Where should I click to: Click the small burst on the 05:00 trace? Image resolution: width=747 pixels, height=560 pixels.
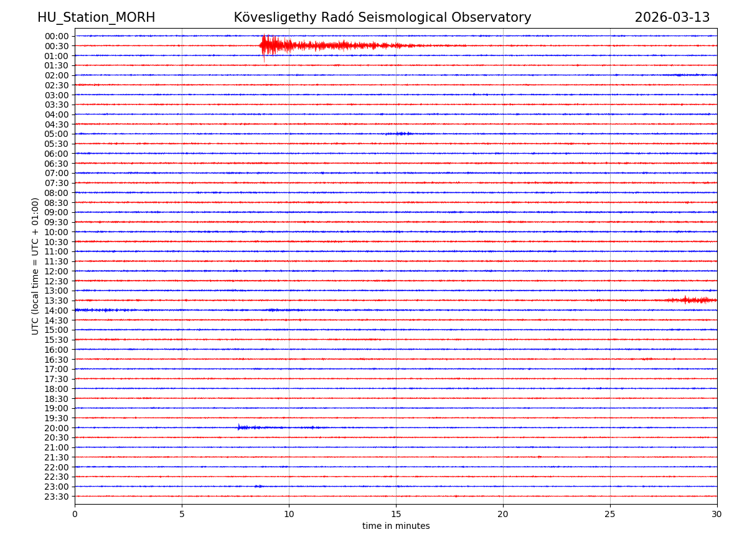click(x=402, y=134)
